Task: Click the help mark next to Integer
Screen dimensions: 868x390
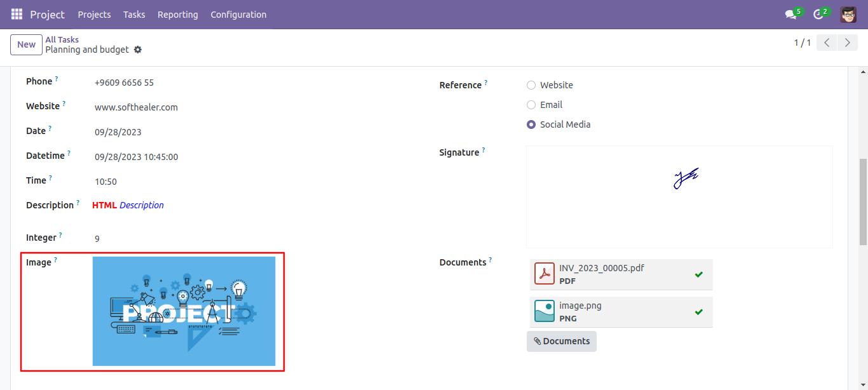Action: coord(60,235)
